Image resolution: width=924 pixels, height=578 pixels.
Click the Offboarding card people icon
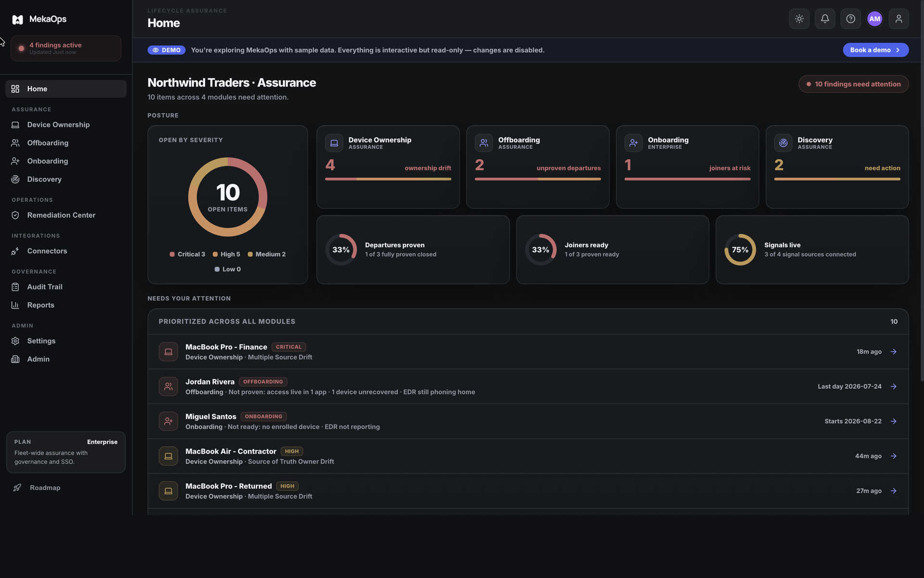(x=484, y=143)
